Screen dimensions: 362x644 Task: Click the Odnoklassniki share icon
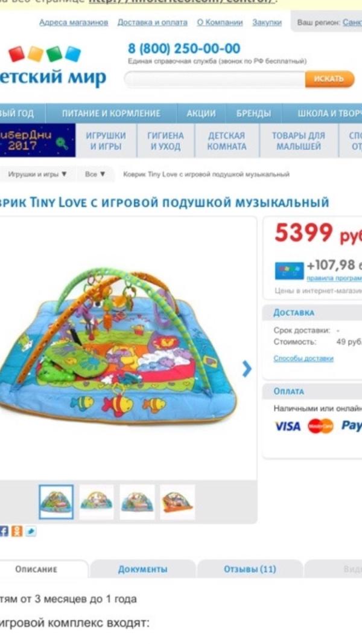point(17,531)
